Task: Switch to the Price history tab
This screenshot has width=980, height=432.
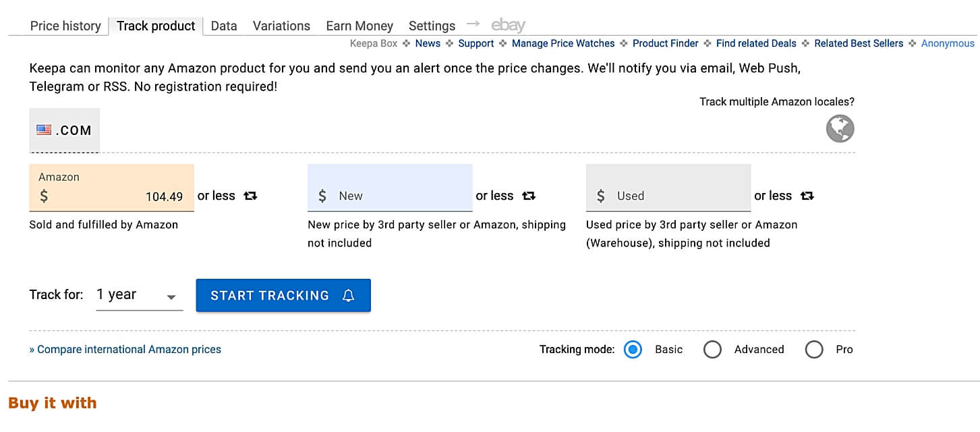Action: 65,26
